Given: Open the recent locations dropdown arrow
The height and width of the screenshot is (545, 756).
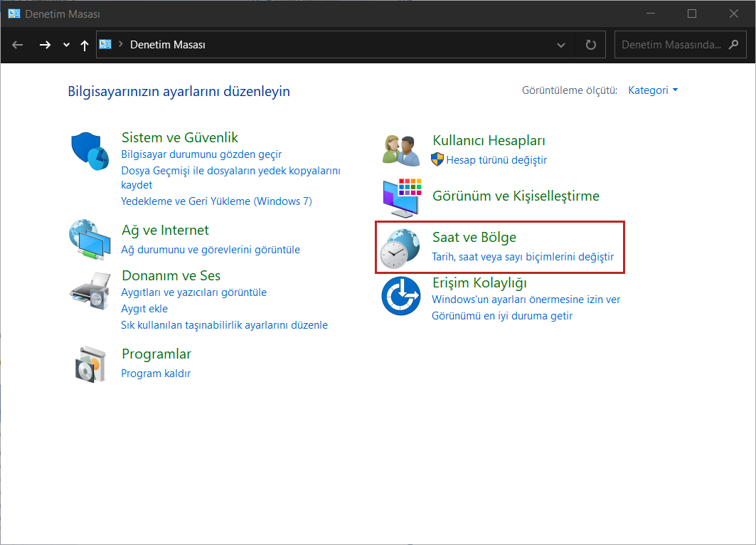Looking at the screenshot, I should tap(66, 45).
